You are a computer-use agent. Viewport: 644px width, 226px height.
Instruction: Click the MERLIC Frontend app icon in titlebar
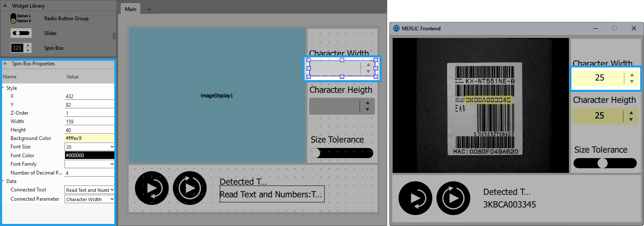pyautogui.click(x=396, y=28)
